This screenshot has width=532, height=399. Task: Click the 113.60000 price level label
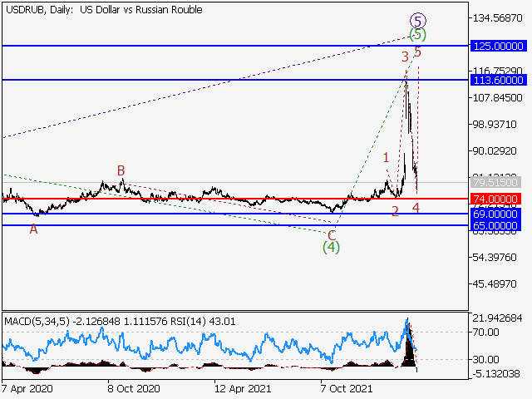click(x=498, y=81)
